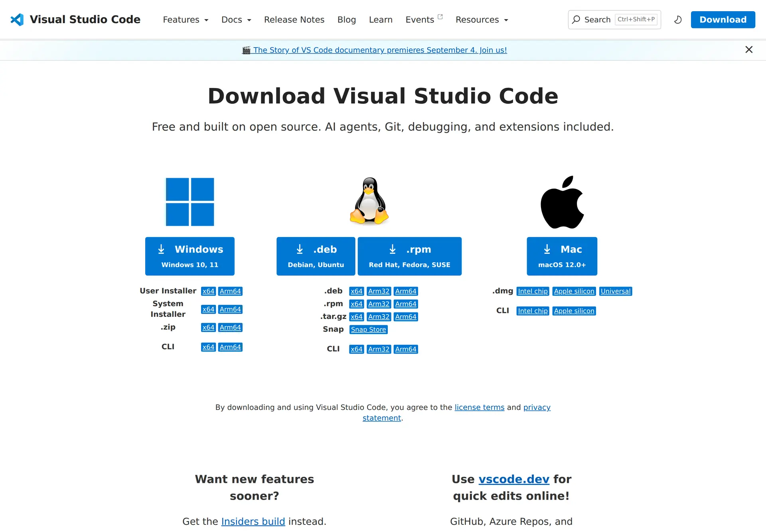Screen dimensions: 766x532
Task: Click the Apple logo image
Action: [x=562, y=202]
